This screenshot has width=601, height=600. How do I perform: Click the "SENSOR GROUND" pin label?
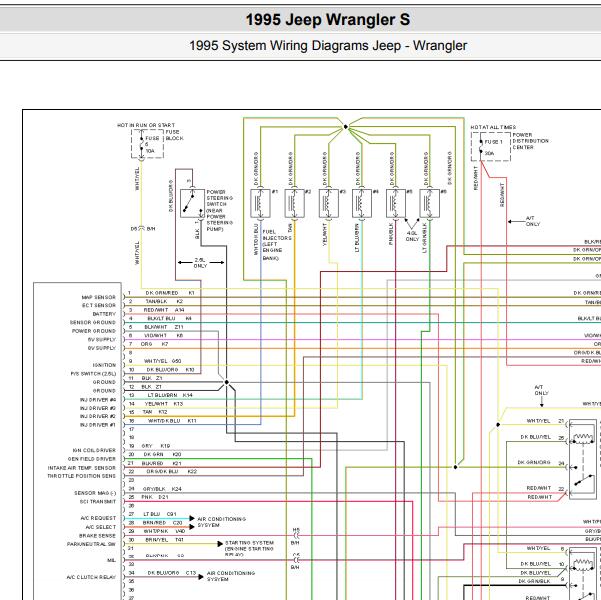pos(92,322)
